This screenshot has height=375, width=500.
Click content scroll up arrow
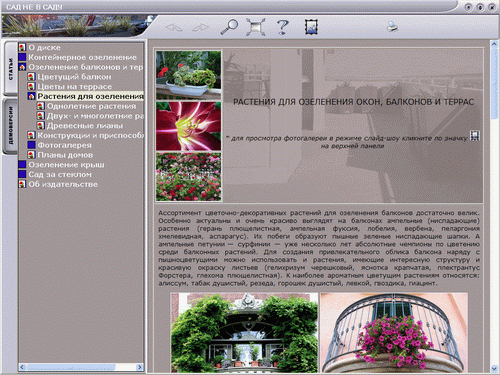494,44
